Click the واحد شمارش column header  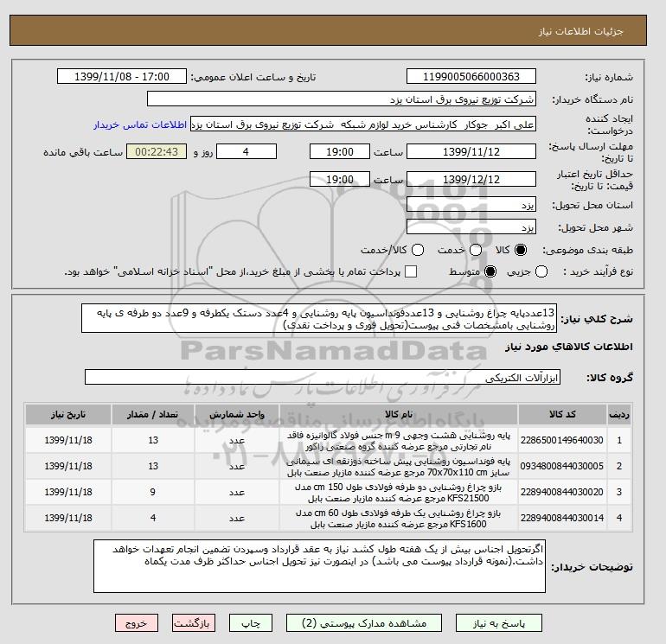pyautogui.click(x=237, y=414)
